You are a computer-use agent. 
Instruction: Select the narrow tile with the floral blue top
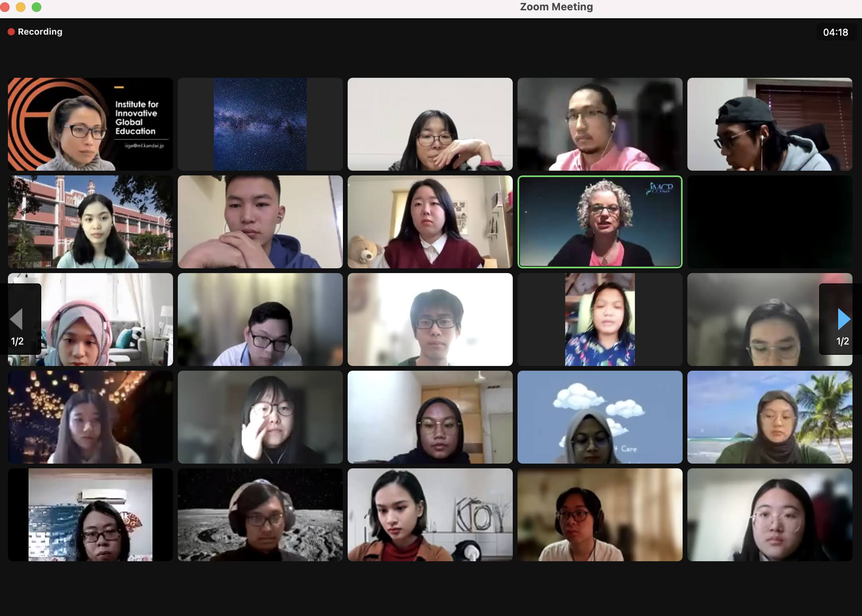[600, 320]
